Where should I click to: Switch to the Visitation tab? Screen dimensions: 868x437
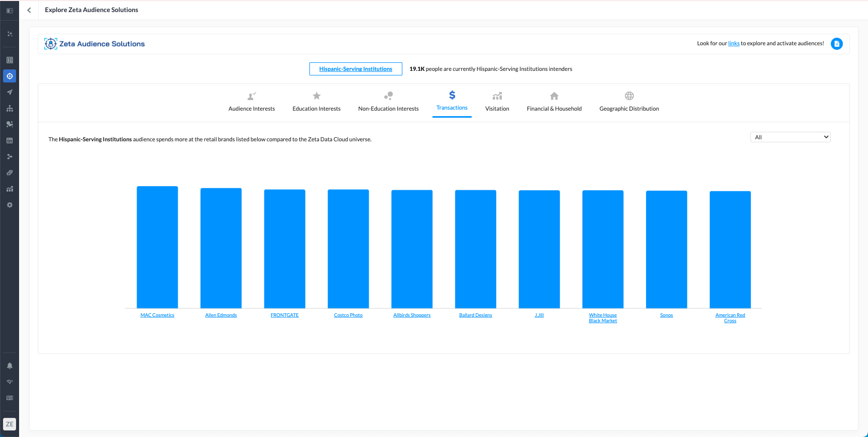[x=497, y=102]
